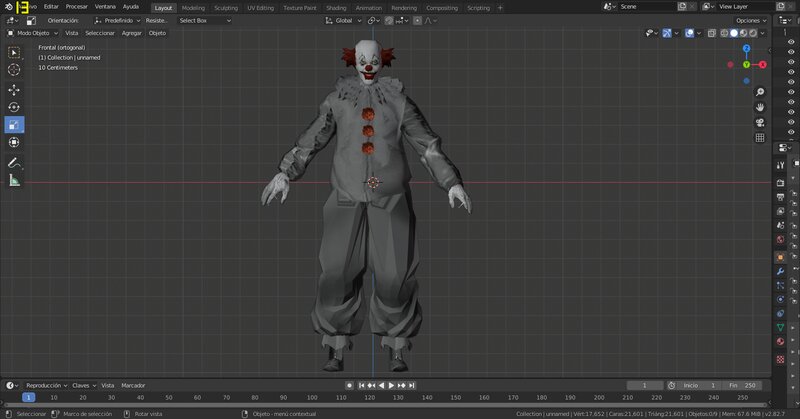
Task: Open Editar menu
Action: pyautogui.click(x=51, y=7)
